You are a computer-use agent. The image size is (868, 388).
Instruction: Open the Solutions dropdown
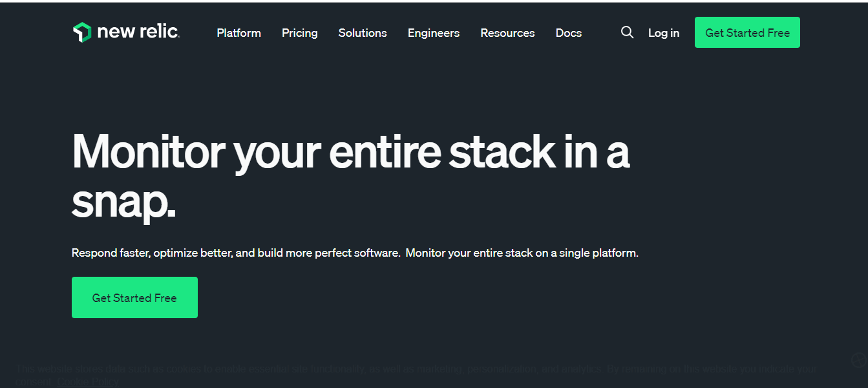coord(362,33)
